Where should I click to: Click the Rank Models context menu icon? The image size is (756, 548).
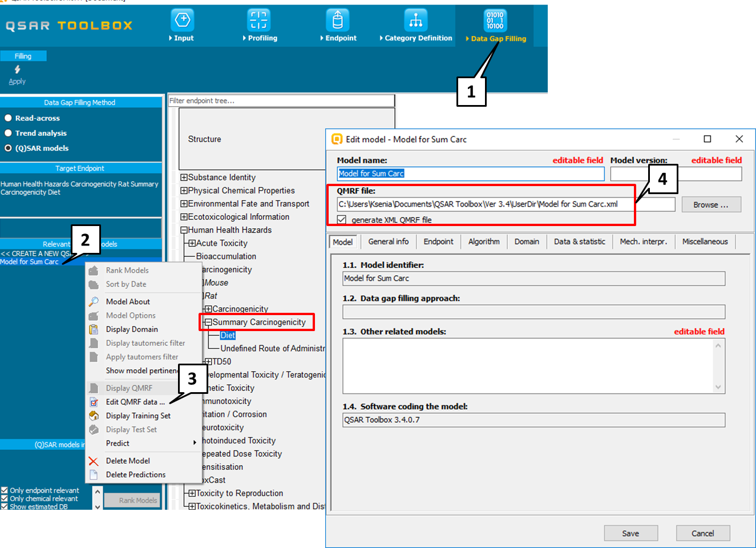coord(94,271)
